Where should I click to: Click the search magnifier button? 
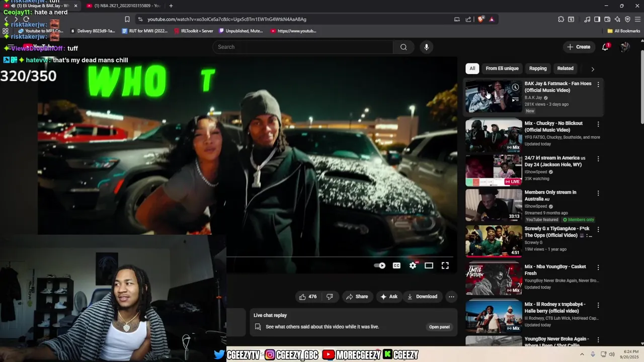(404, 47)
